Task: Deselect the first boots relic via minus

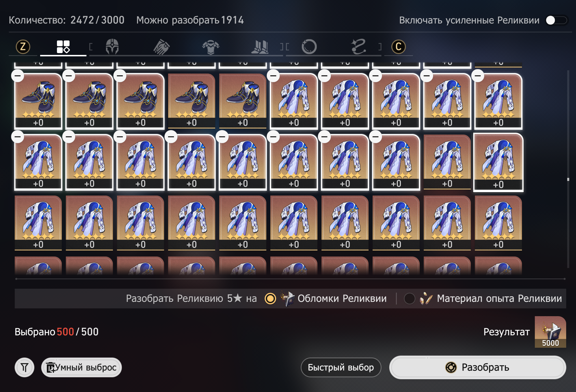Action: click(x=18, y=76)
